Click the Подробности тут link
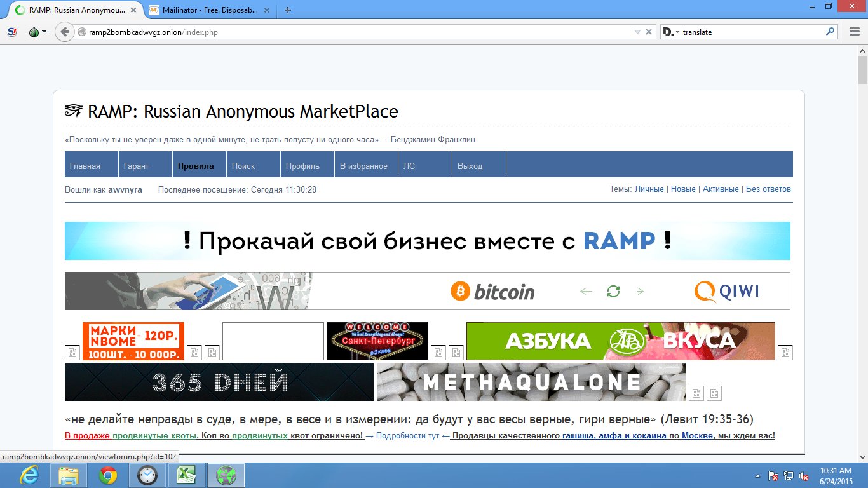 (407, 436)
